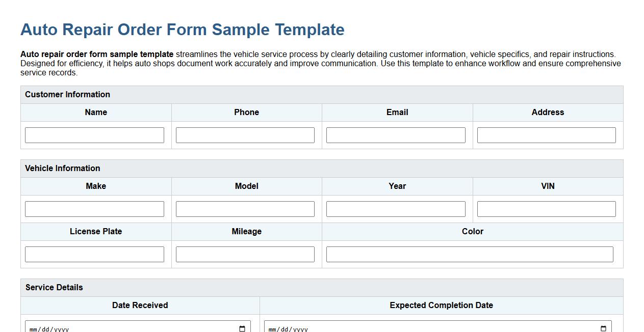Click the Model input field
Image resolution: width=644 pixels, height=332 pixels.
245,208
